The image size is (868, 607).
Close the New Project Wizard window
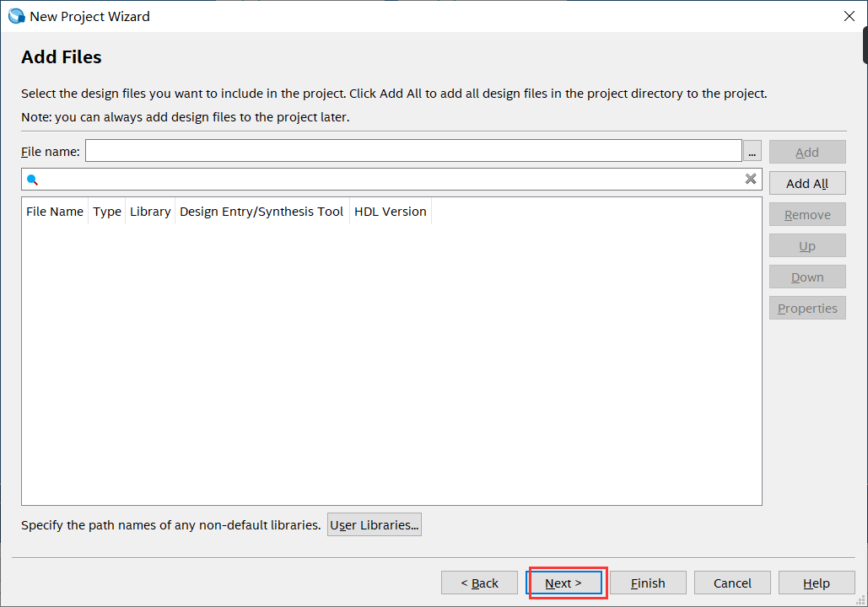pos(849,16)
